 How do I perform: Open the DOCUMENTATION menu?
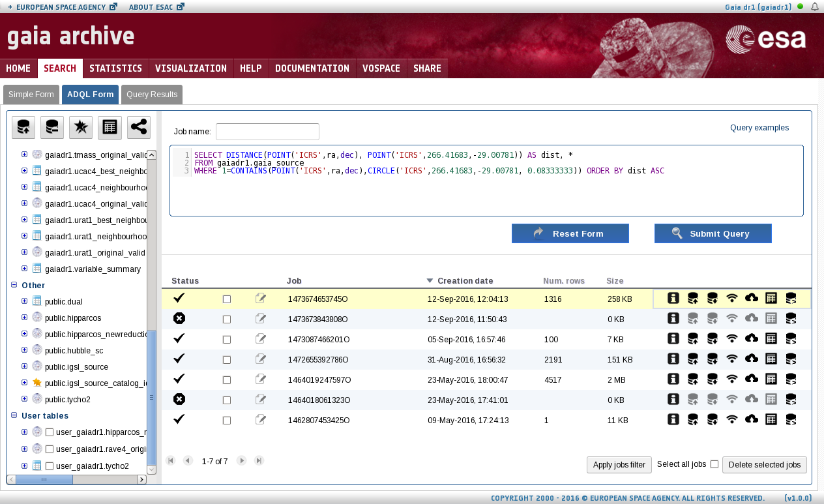tap(312, 68)
